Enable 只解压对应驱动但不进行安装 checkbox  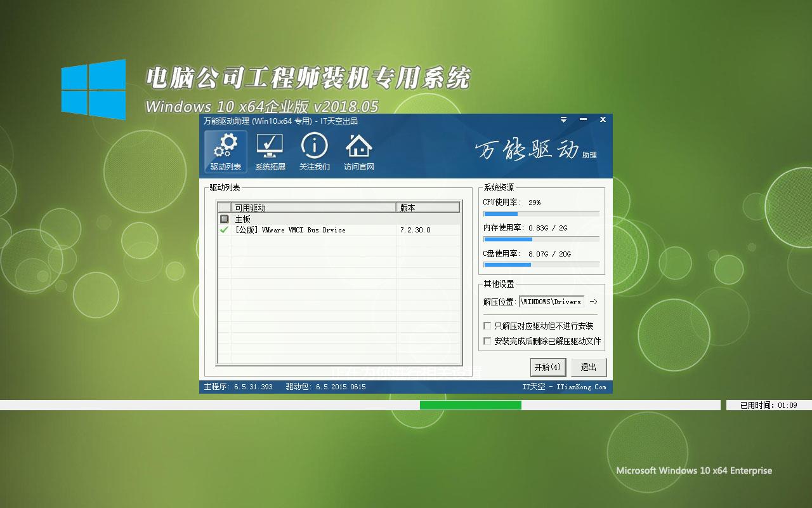pos(487,326)
